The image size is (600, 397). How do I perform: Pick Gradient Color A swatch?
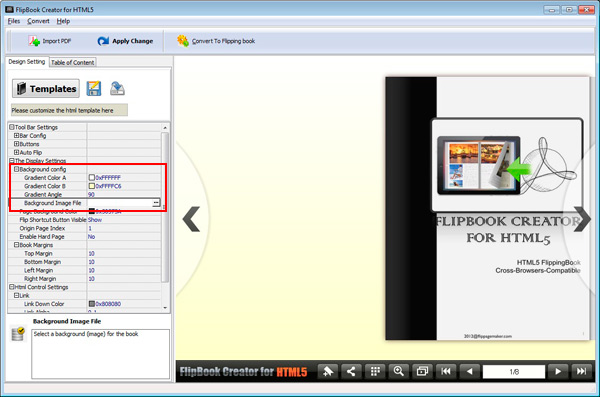(92, 178)
